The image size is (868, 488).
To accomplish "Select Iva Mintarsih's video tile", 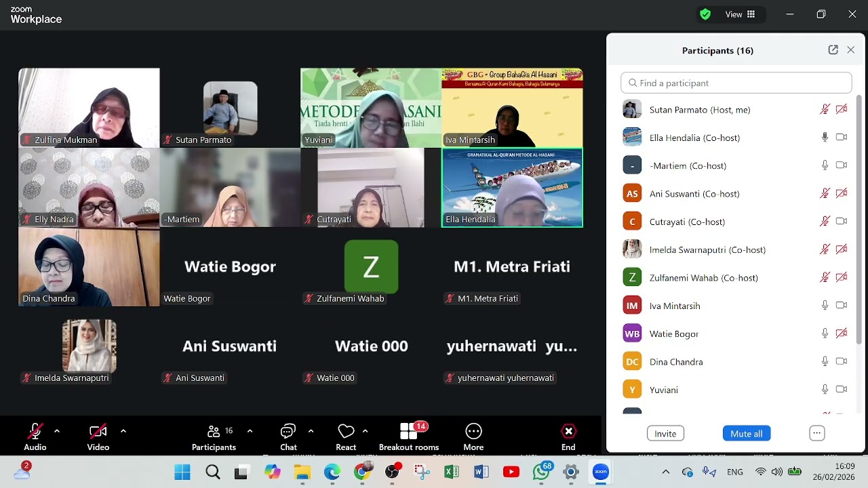I will coord(512,108).
